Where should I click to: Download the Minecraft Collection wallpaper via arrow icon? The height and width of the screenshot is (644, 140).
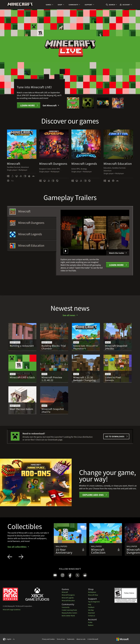[119, 549]
